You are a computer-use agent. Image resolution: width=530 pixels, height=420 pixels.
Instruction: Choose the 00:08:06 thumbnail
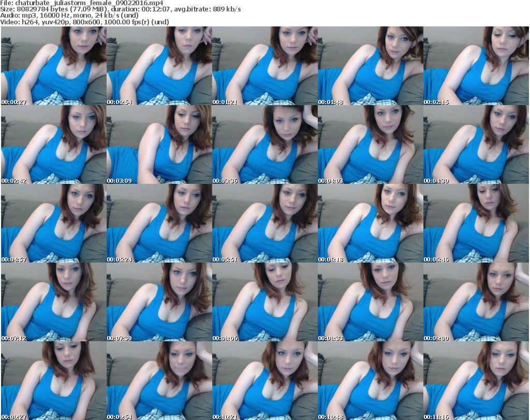265,302
